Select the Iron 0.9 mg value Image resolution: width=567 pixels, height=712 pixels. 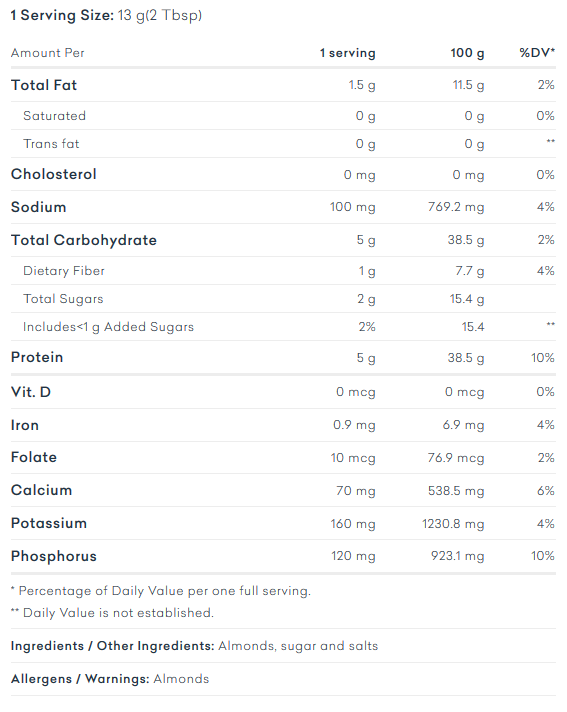pyautogui.click(x=355, y=425)
